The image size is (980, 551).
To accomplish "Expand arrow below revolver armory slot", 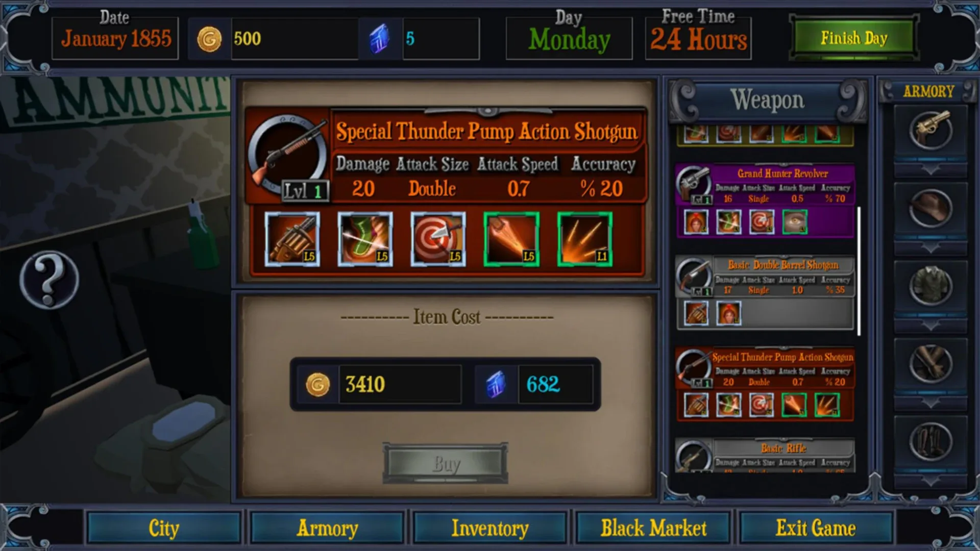I will 930,169.
